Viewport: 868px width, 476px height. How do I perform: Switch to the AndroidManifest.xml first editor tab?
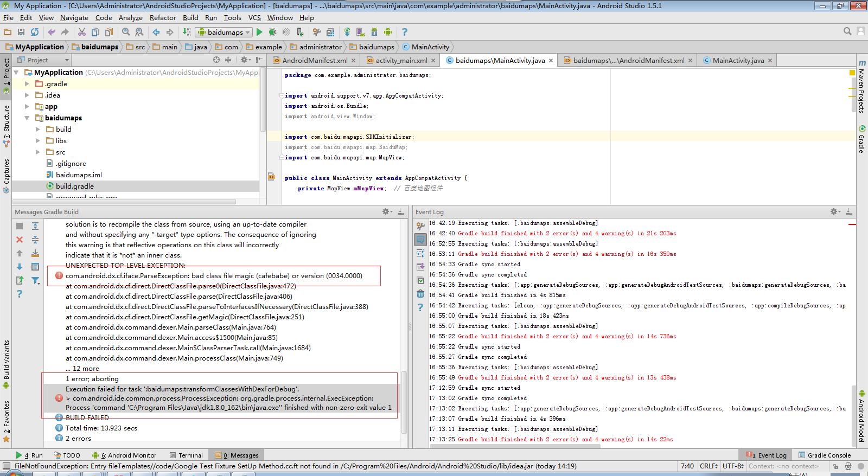pyautogui.click(x=314, y=60)
